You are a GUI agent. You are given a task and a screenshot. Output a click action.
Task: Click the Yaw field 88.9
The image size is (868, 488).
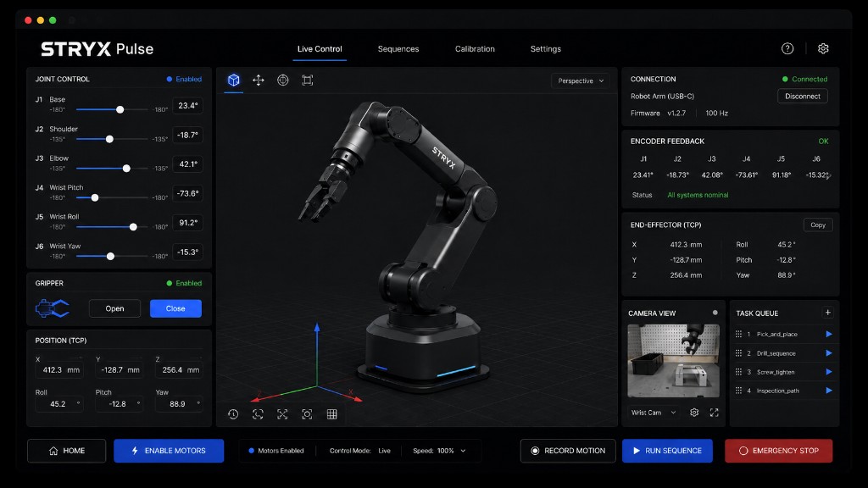pos(180,404)
